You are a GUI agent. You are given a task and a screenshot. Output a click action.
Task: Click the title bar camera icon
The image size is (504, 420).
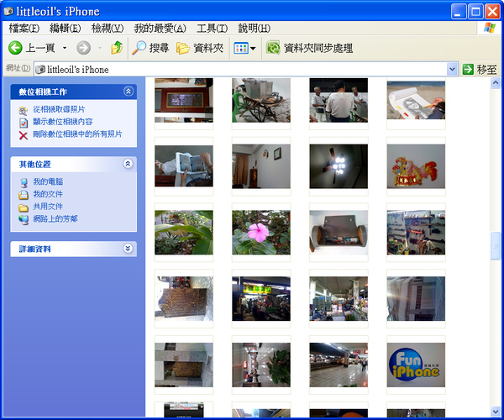tap(8, 11)
